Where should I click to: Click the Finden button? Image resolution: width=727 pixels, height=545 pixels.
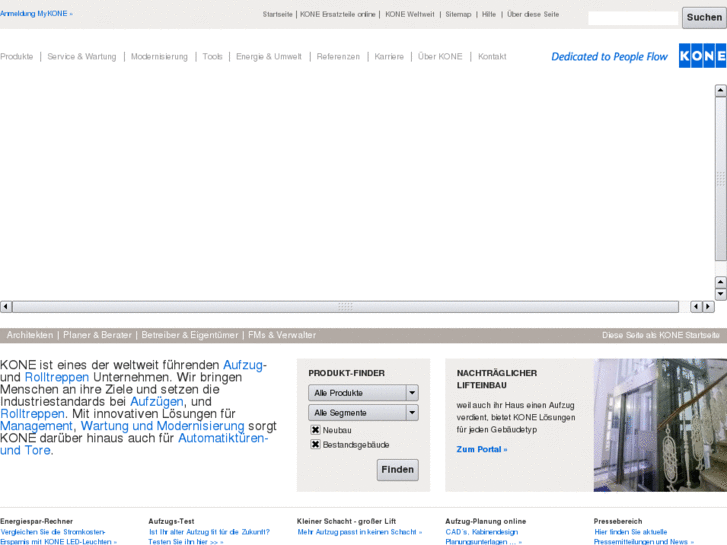point(398,470)
